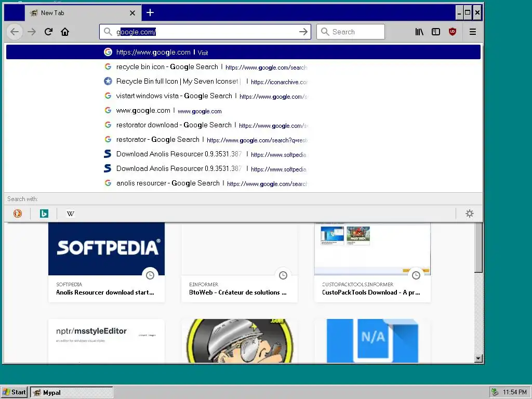This screenshot has height=399, width=532.
Task: Open the CustoPackTools tile thumbnail
Action: [x=373, y=249]
